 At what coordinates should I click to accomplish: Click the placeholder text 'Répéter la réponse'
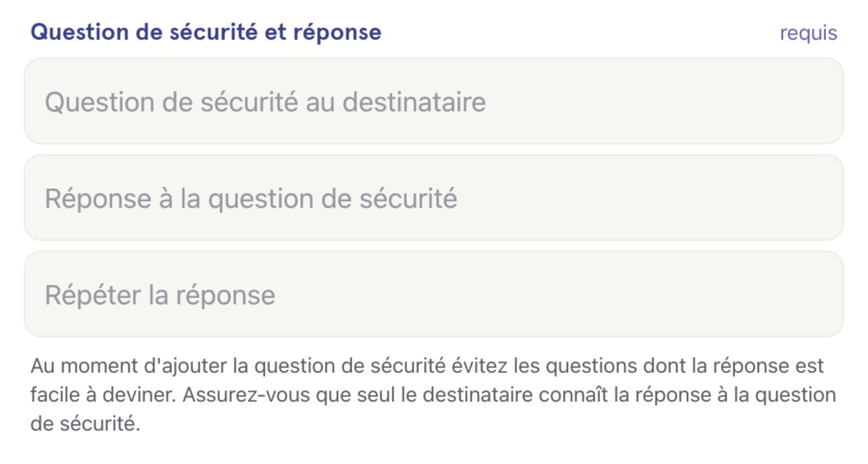pyautogui.click(x=160, y=295)
